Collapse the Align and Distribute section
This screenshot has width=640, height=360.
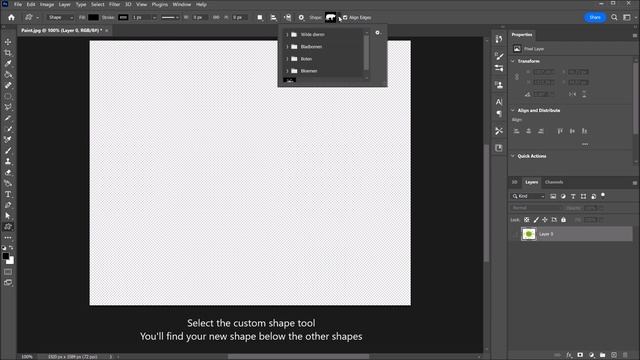[513, 110]
